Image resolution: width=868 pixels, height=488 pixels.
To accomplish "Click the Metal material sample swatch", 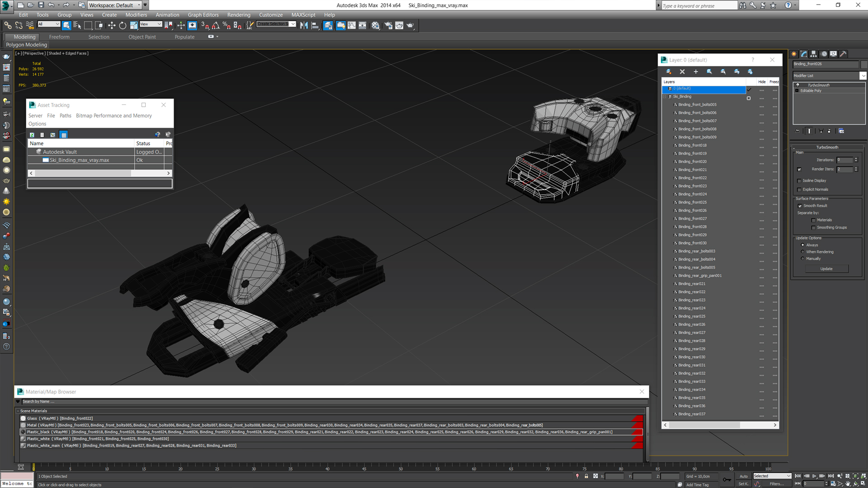I will pos(23,425).
